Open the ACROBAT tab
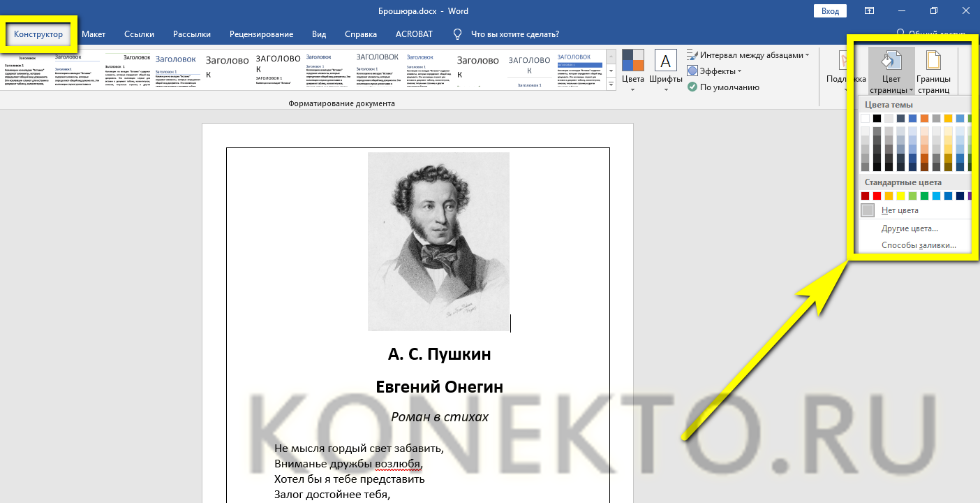The image size is (980, 503). click(414, 34)
